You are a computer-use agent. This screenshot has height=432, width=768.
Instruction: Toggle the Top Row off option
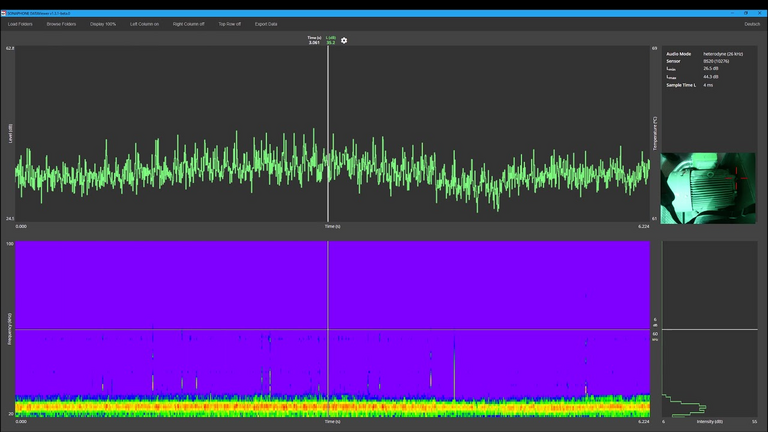[x=229, y=23]
